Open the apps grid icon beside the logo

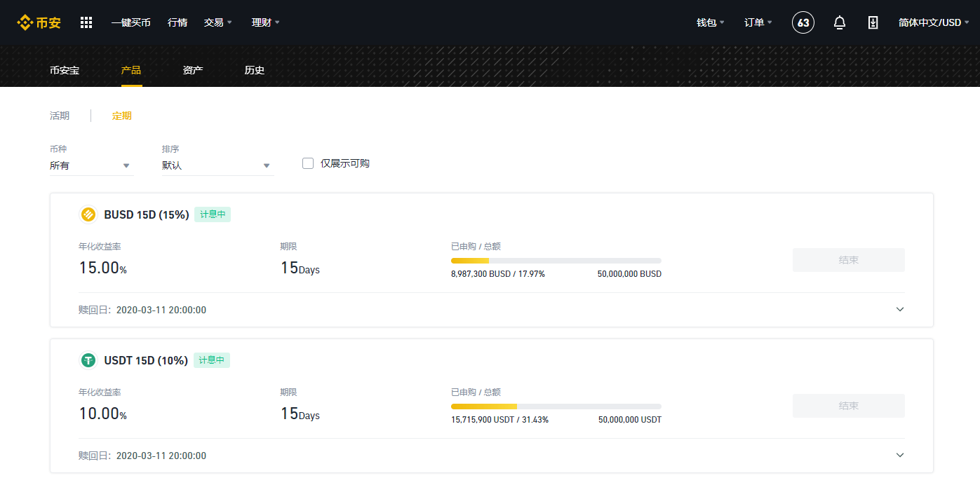point(86,22)
